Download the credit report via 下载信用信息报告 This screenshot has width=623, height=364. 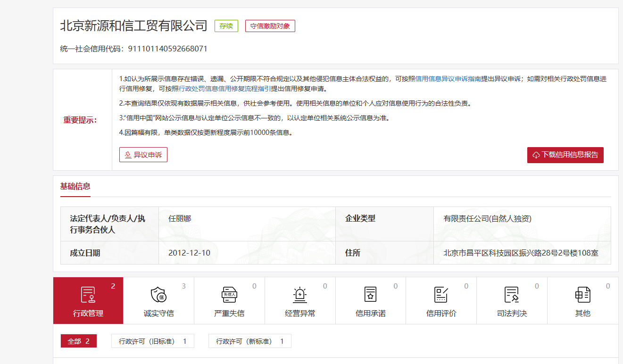(565, 155)
